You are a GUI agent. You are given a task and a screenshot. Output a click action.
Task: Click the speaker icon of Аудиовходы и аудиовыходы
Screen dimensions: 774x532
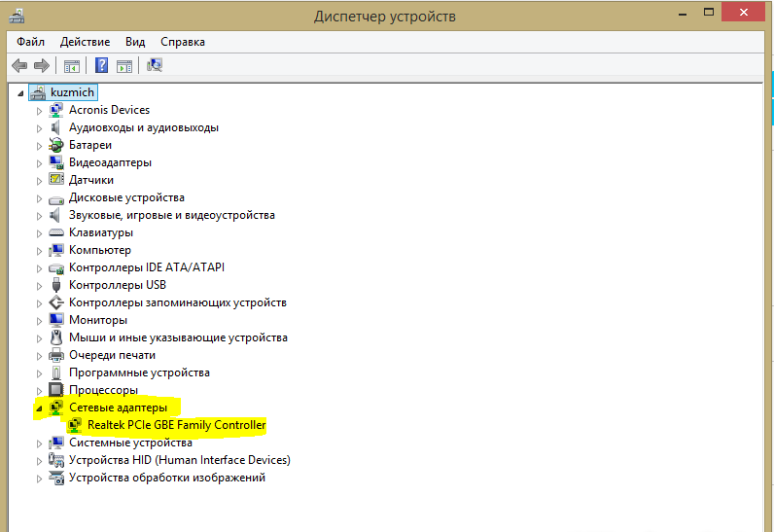(56, 127)
